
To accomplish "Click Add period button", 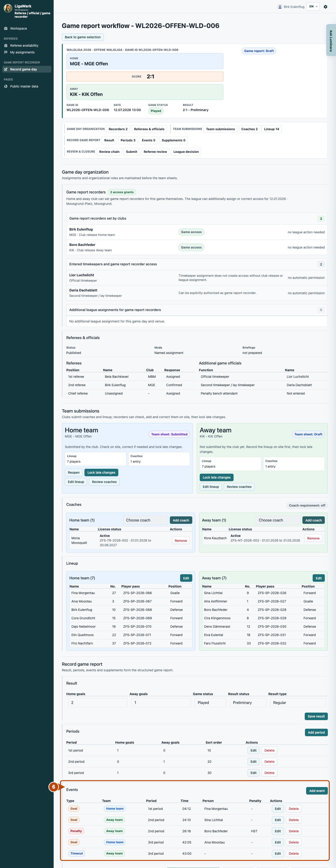I will tap(316, 732).
